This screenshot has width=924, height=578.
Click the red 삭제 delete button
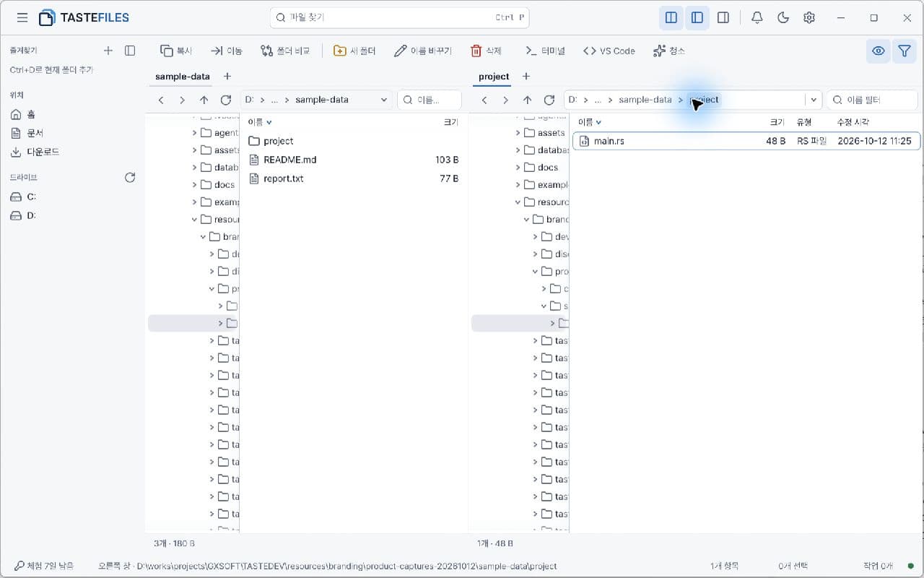click(x=486, y=51)
